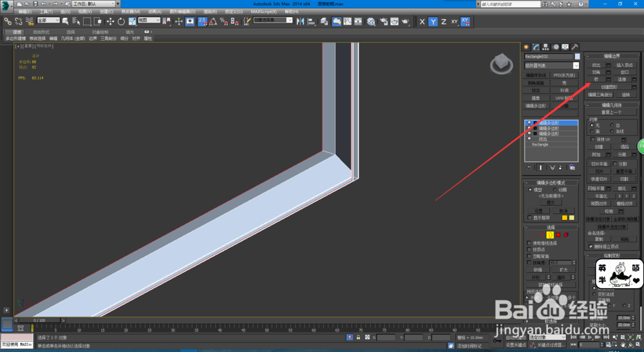The image size is (644, 352).
Task: Select the 动画 mode radio button
Action: point(555,190)
